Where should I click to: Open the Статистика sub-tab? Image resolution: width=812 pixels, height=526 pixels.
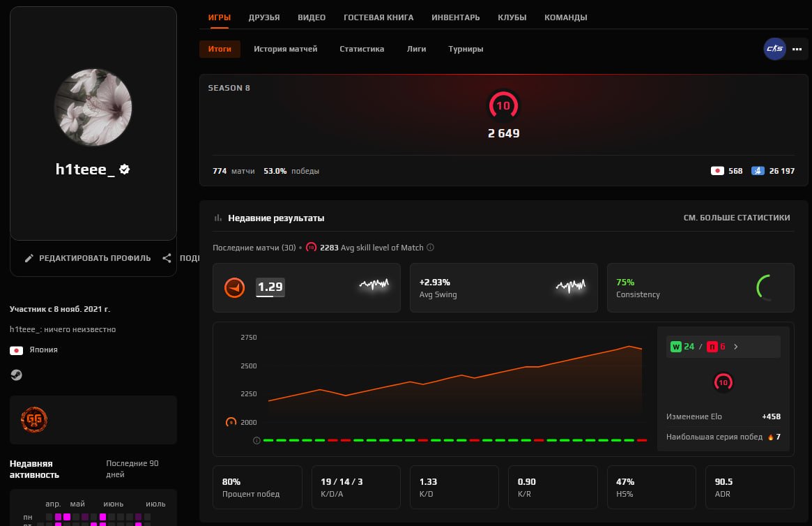point(362,49)
